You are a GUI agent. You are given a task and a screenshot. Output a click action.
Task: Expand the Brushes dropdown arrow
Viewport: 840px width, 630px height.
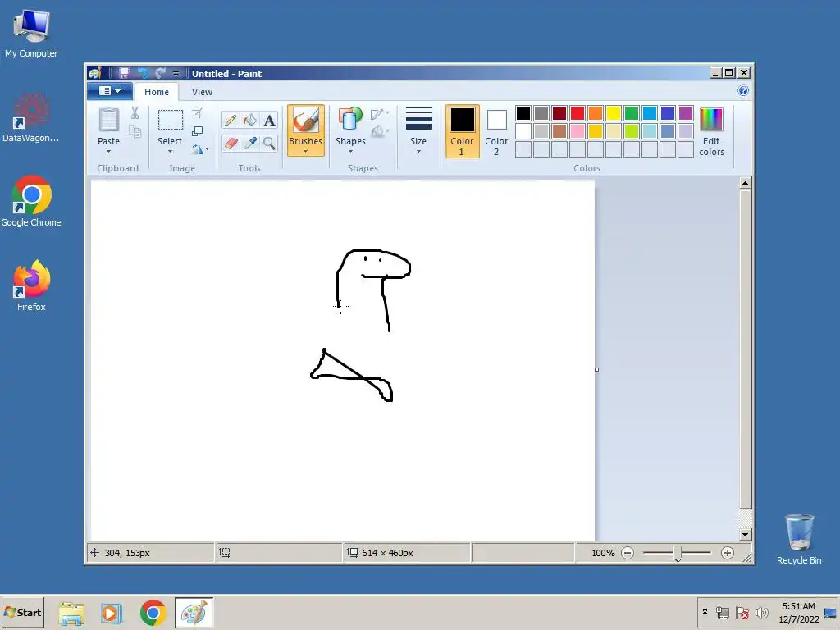[x=305, y=152]
